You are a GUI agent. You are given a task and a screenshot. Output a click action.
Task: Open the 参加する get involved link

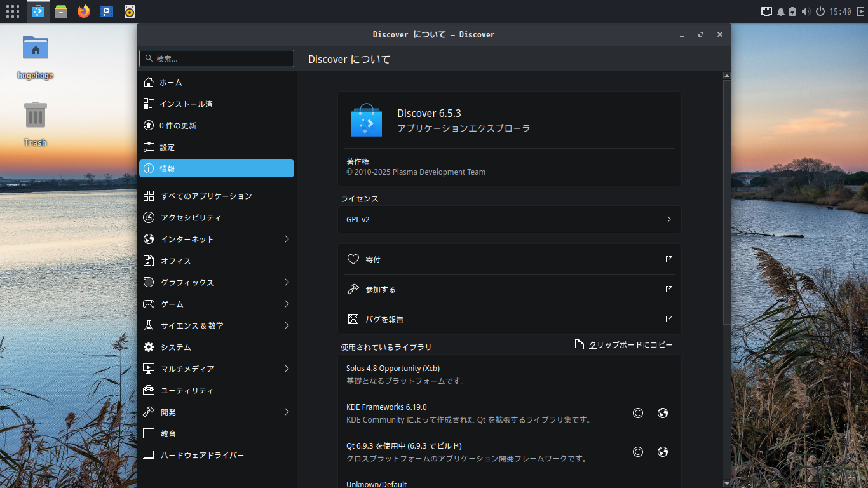tap(510, 289)
